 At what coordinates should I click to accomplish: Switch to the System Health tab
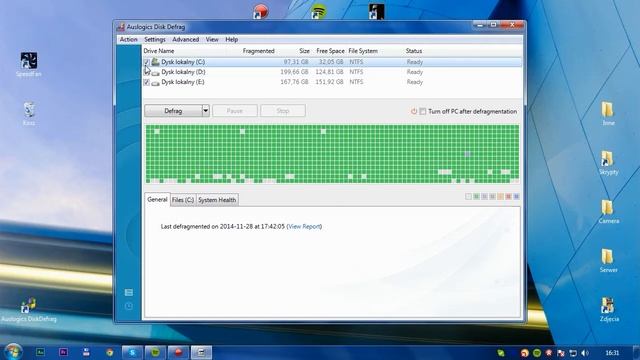click(x=217, y=200)
